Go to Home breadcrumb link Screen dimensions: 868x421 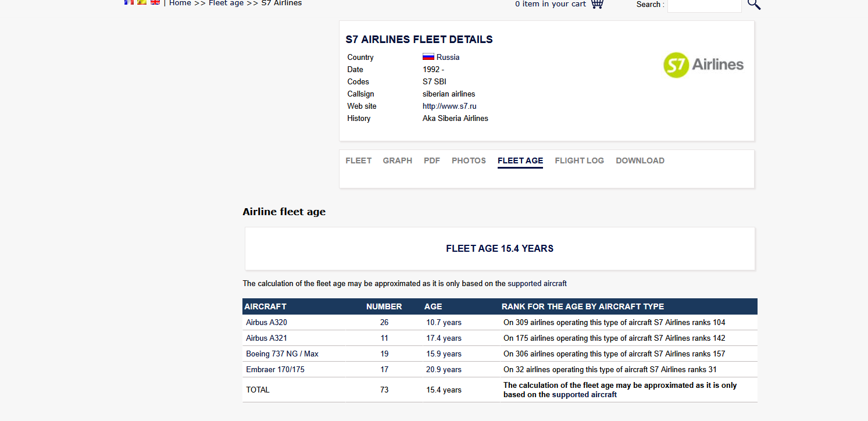coord(180,3)
